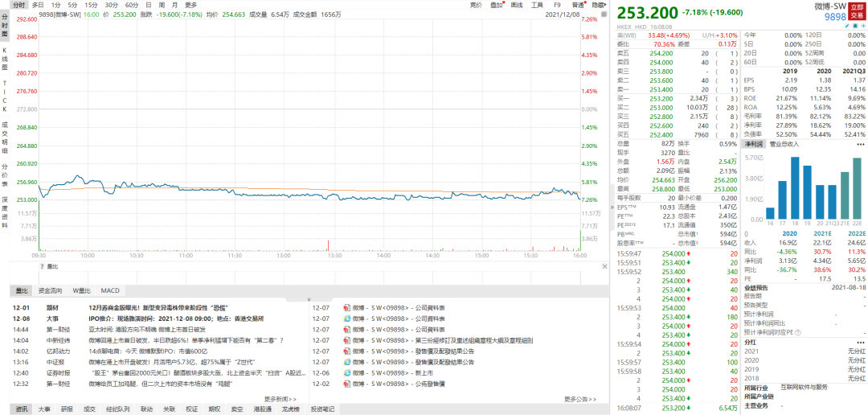Screen dimensions: 868x415
Task: Collapse the right panel using the » arrow
Action: point(612,207)
